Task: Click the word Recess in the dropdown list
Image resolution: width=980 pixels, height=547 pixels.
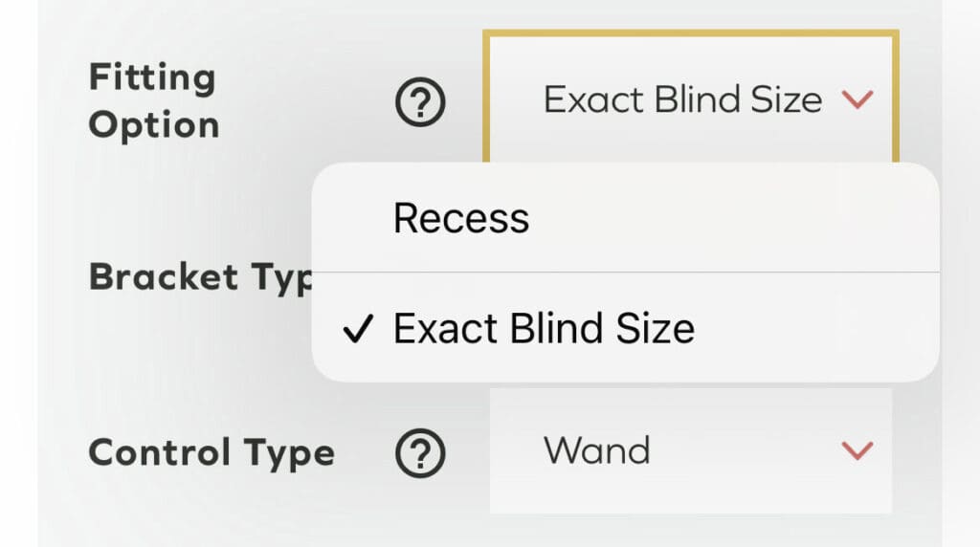Action: point(461,218)
